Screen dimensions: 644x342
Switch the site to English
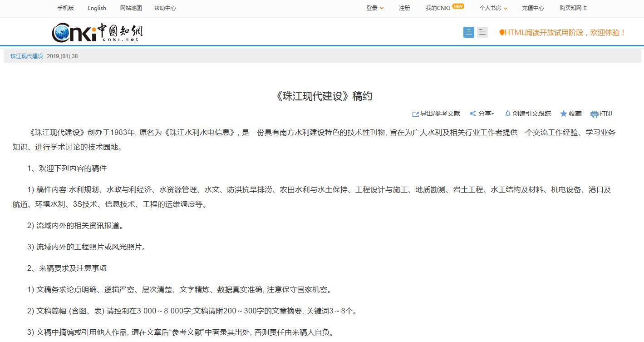tap(97, 8)
